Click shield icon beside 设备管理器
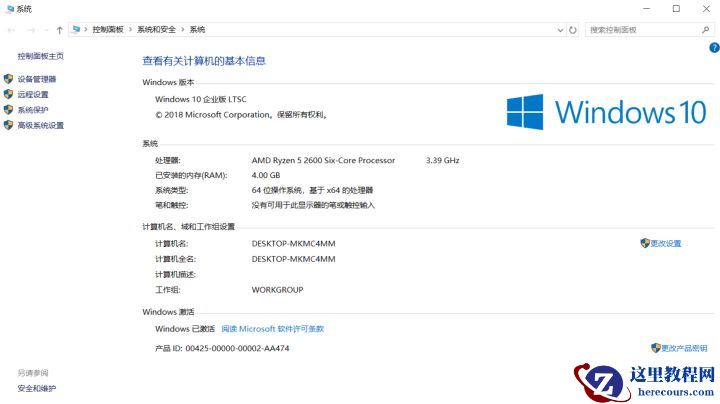Viewport: 720px width, 404px height. [8, 79]
